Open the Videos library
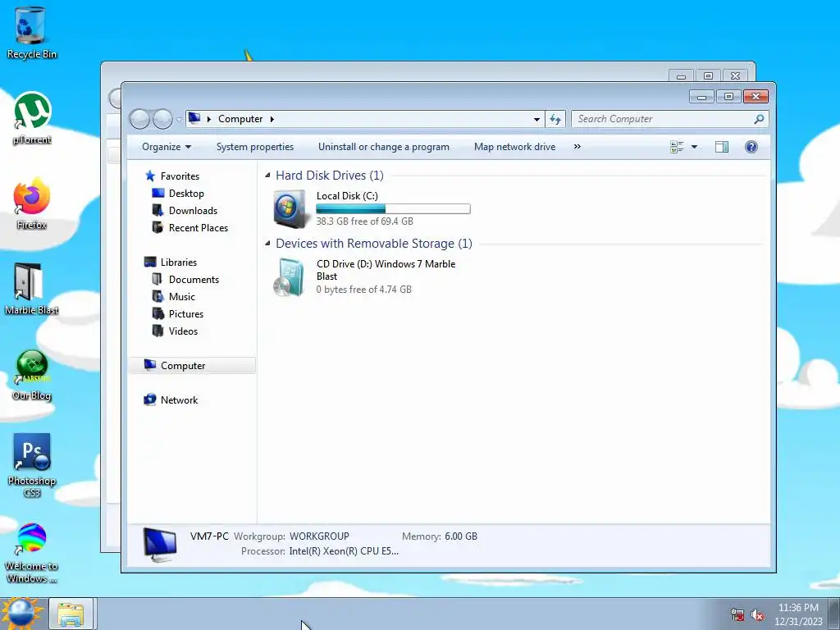The width and height of the screenshot is (840, 630). coord(183,331)
